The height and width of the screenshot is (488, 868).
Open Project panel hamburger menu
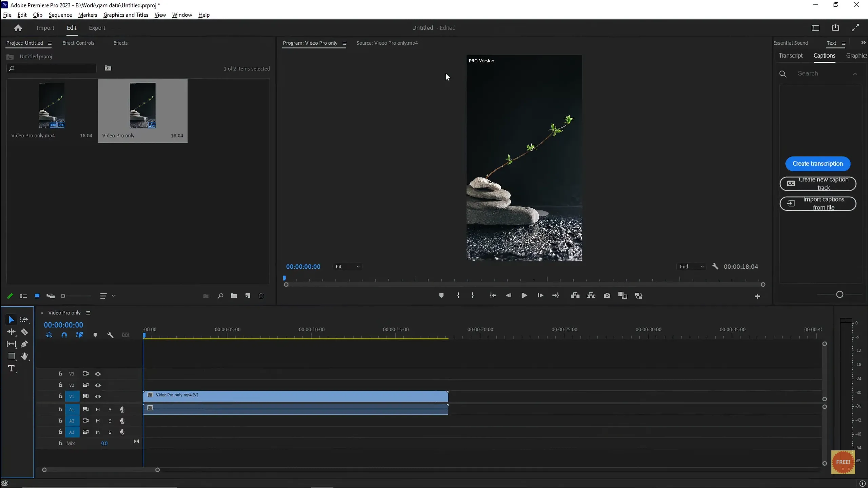[50, 43]
